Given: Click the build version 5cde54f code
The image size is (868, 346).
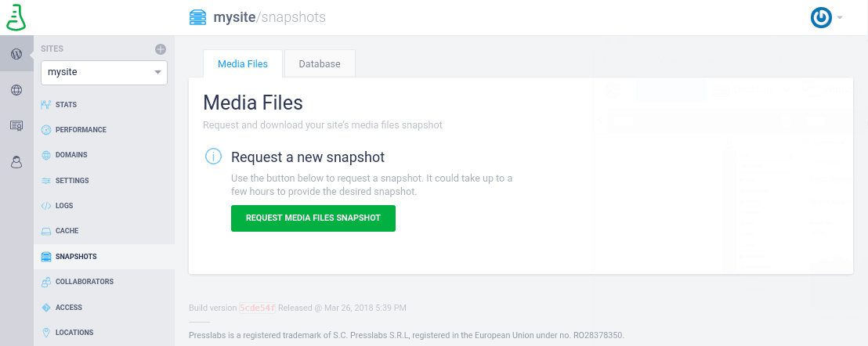Looking at the screenshot, I should tap(258, 308).
